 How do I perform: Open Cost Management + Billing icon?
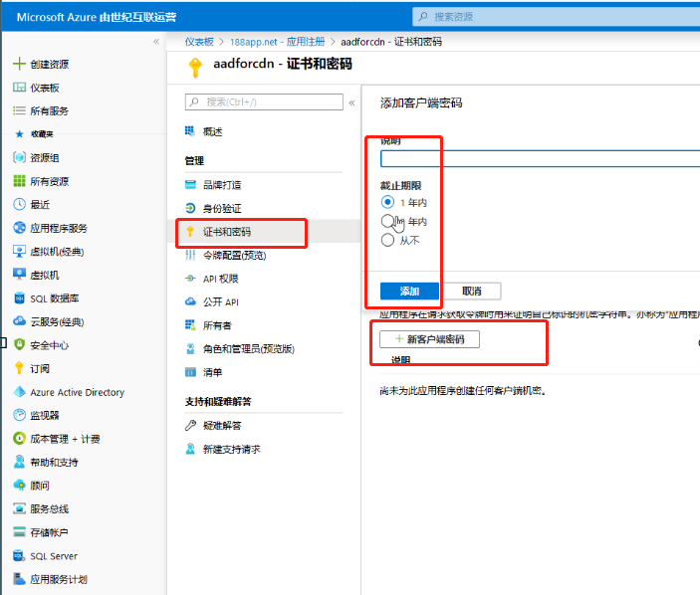pyautogui.click(x=19, y=439)
